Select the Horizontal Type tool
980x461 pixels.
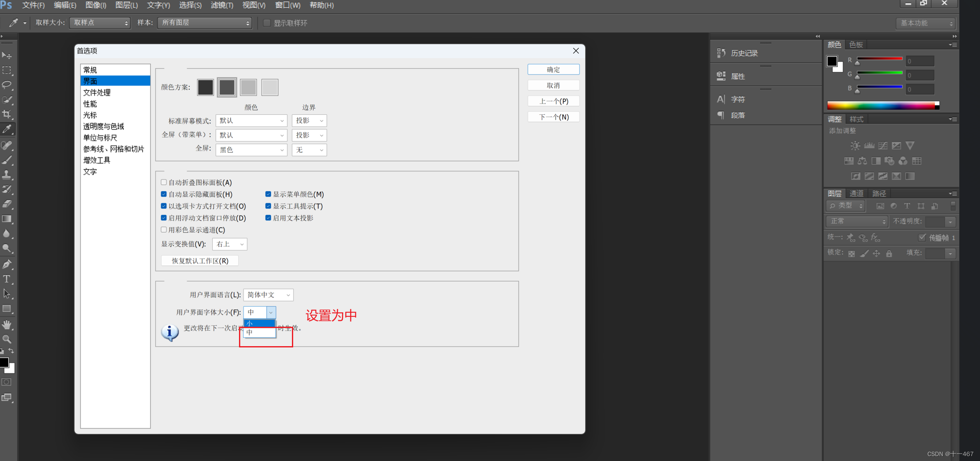pos(7,279)
